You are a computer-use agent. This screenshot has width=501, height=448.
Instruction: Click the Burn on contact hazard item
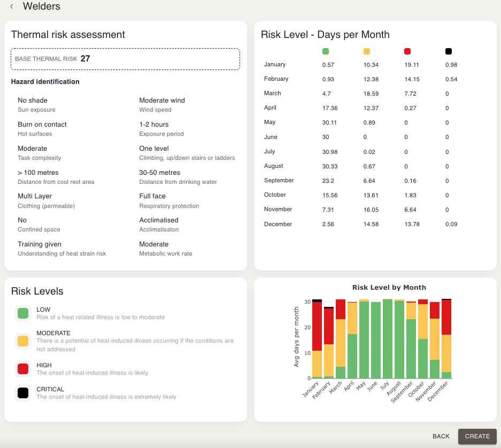(42, 128)
